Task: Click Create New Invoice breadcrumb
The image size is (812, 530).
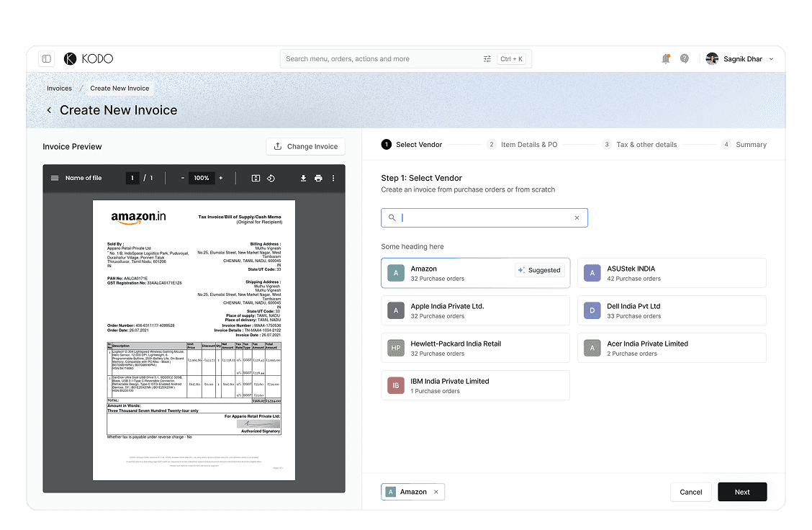Action: coord(119,89)
